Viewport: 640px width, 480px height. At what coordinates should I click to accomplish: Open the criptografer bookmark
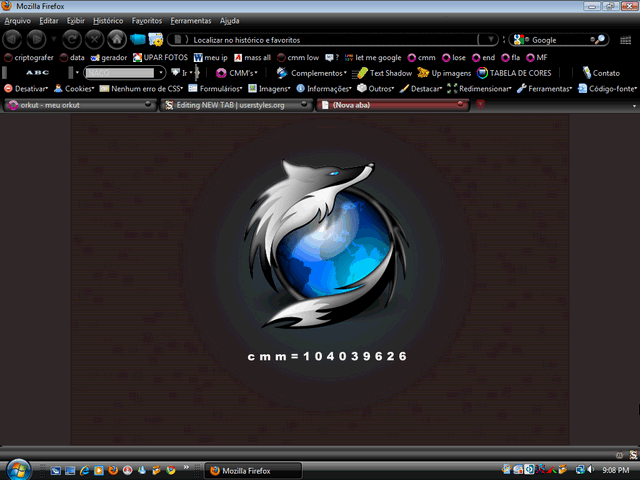click(x=29, y=58)
